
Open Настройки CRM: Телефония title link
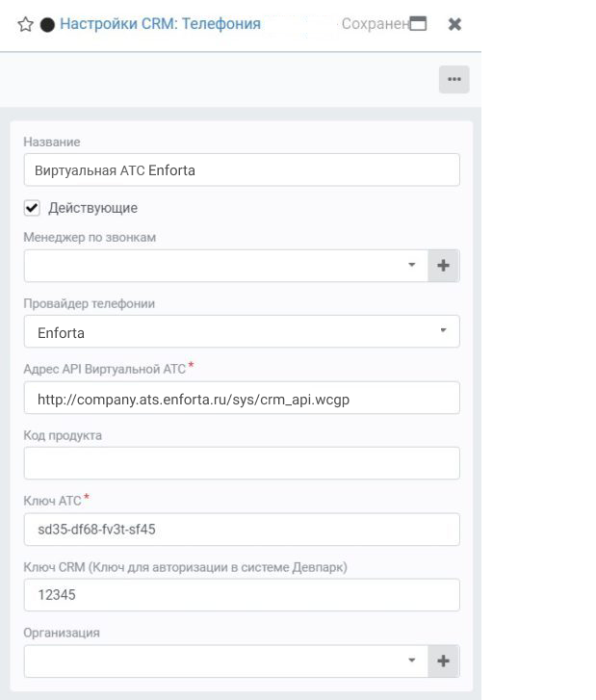click(x=160, y=24)
